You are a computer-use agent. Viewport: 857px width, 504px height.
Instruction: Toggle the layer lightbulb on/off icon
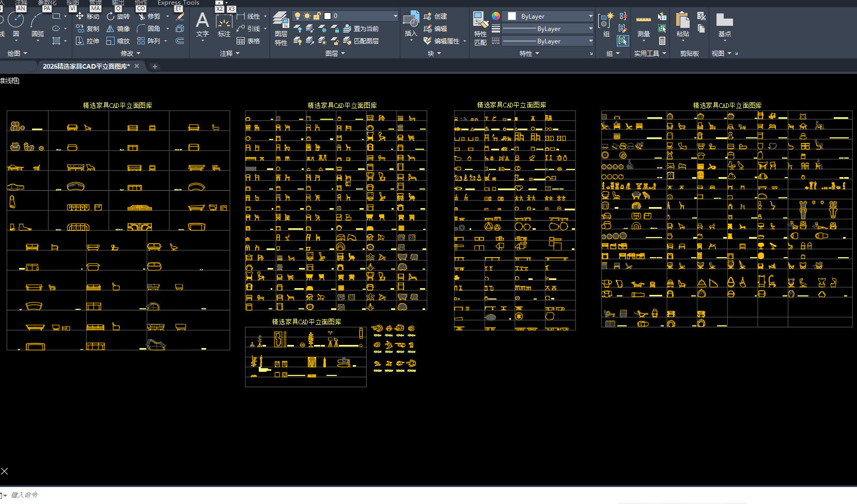click(298, 16)
